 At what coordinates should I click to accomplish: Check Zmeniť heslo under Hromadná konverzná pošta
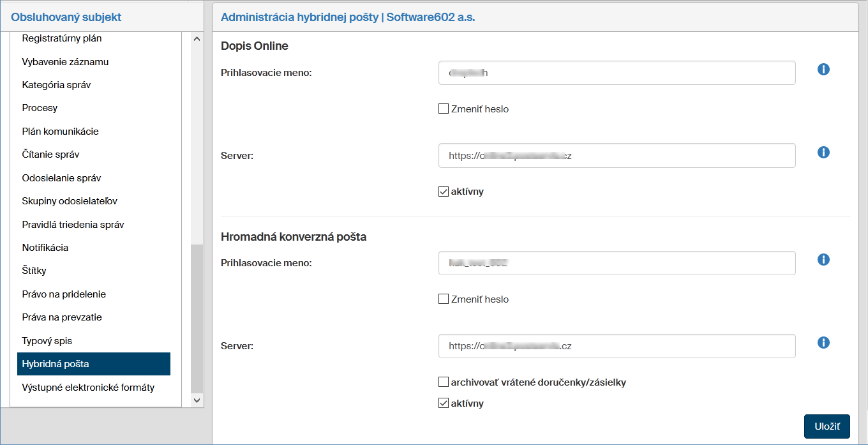coord(444,299)
